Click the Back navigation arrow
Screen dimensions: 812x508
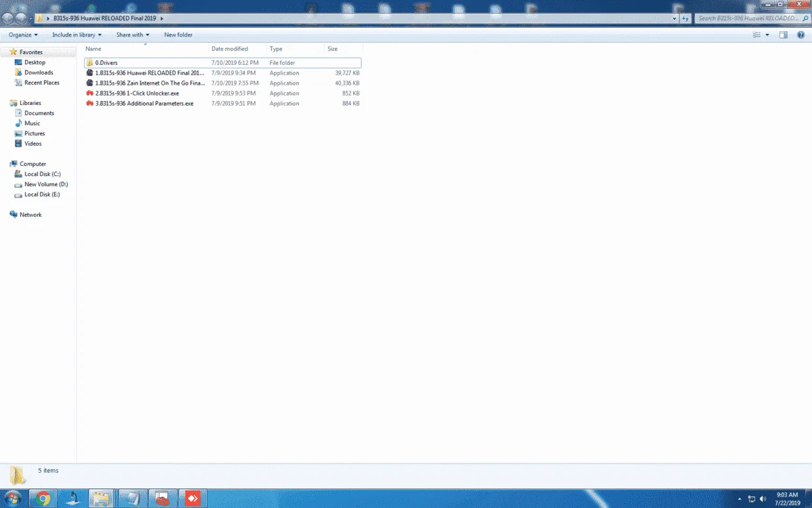tap(9, 18)
